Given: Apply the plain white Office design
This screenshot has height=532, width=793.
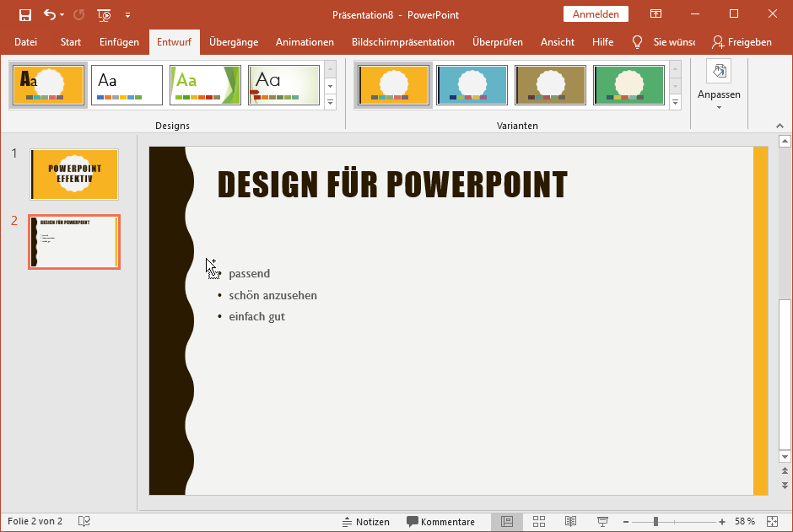Looking at the screenshot, I should [x=127, y=85].
